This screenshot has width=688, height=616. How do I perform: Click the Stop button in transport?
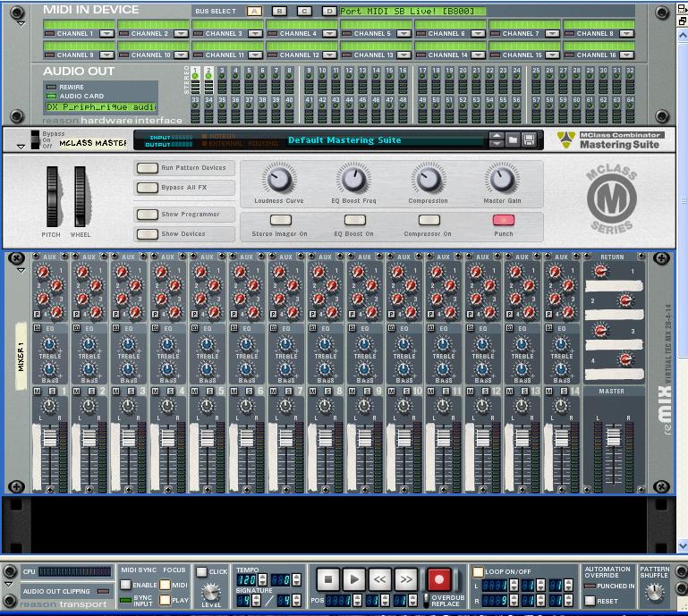click(x=327, y=579)
